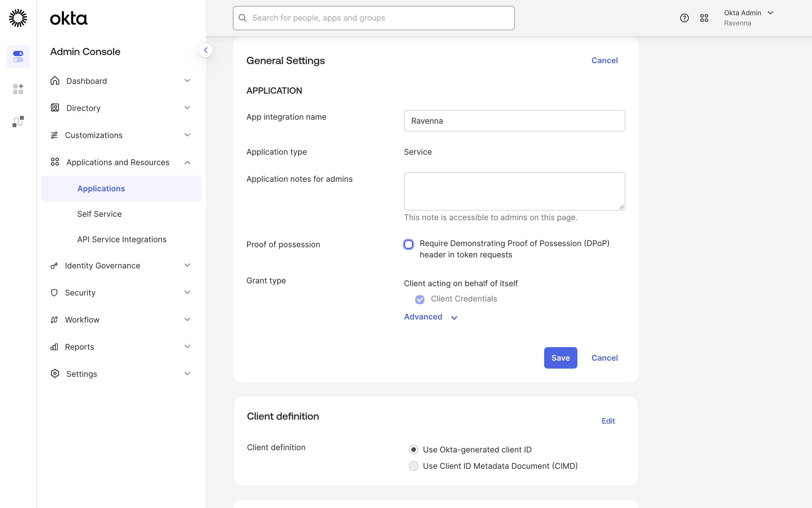The width and height of the screenshot is (812, 508).
Task: Open the Applications submenu item
Action: (121, 189)
